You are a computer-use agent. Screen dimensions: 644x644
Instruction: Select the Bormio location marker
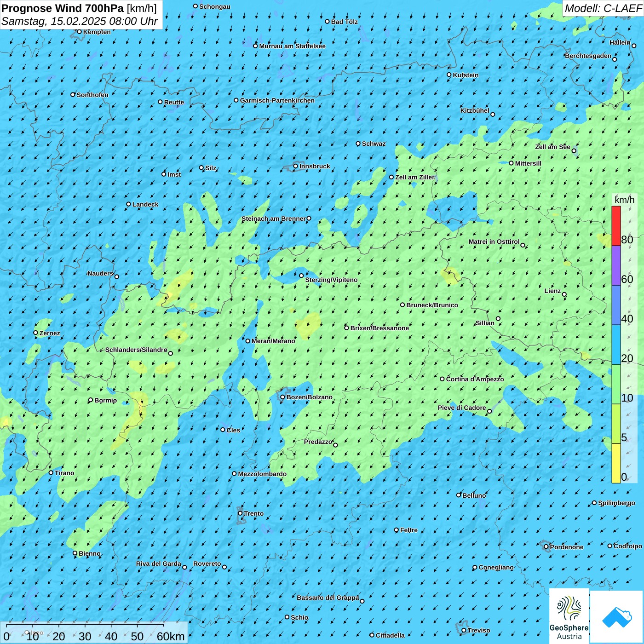click(91, 400)
